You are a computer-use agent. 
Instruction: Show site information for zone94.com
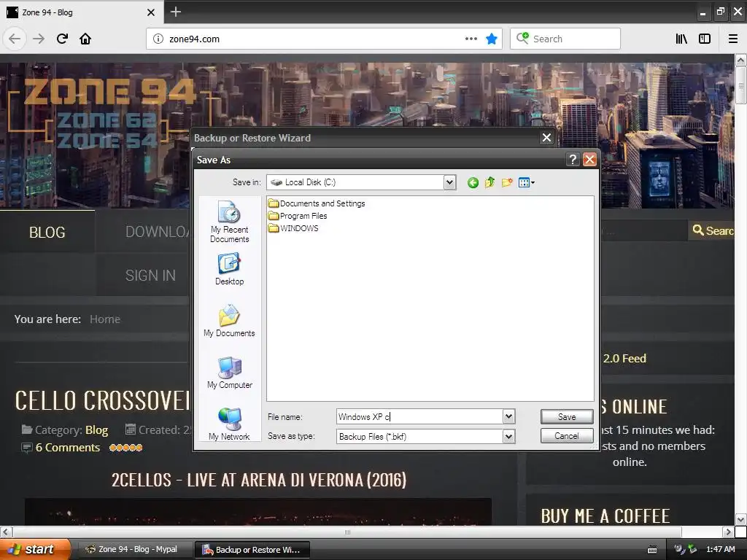coord(158,39)
